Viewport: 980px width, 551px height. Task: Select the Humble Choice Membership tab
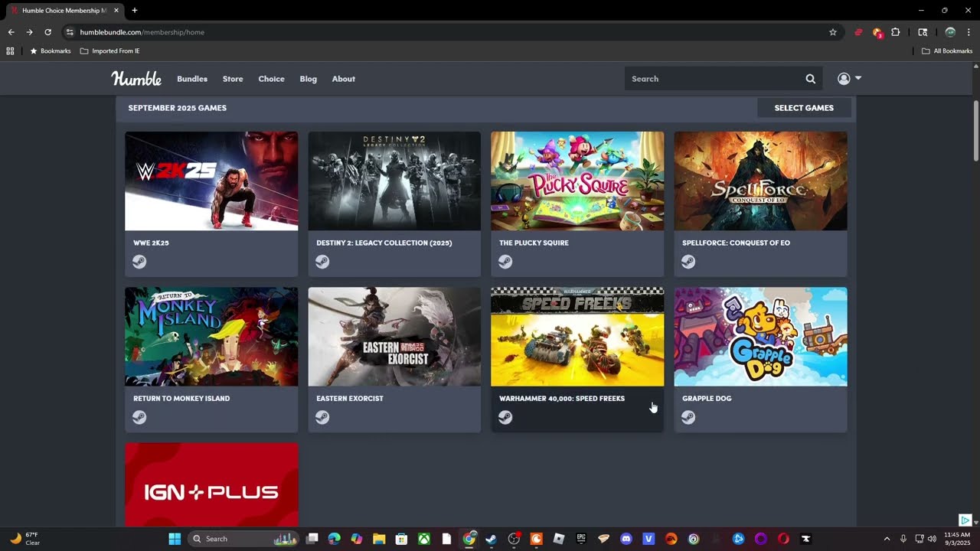(64, 11)
